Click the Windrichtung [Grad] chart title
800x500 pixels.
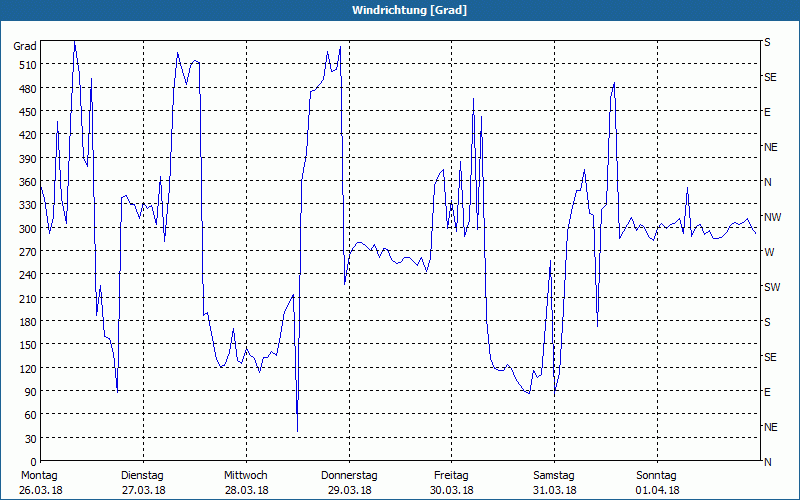tap(409, 10)
